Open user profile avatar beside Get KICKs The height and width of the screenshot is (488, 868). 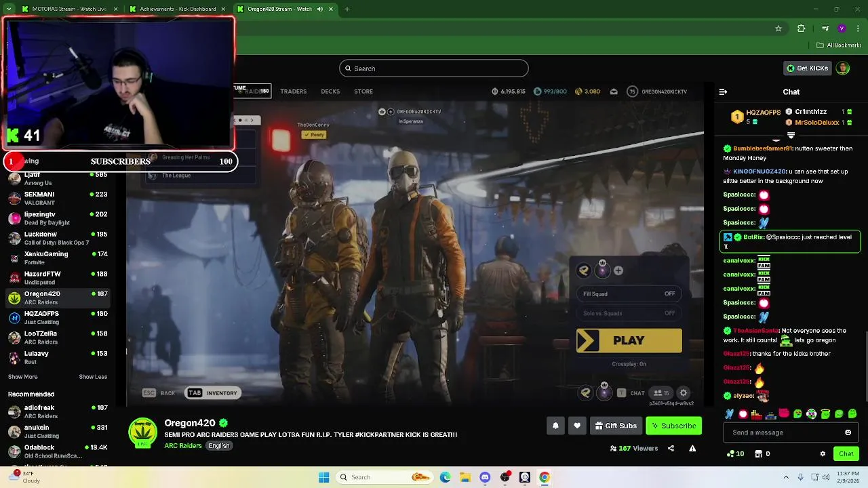pos(843,68)
